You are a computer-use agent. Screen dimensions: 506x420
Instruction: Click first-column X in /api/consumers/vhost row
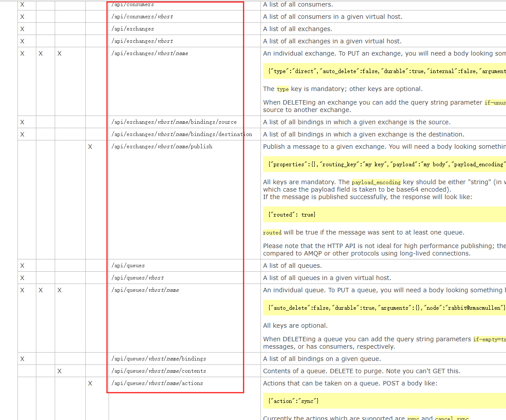[x=22, y=17]
